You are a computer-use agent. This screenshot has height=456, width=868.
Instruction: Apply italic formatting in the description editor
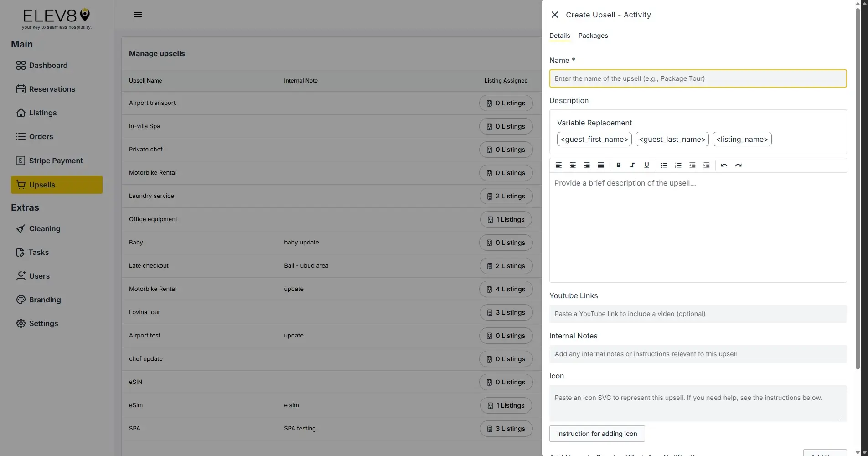[632, 165]
